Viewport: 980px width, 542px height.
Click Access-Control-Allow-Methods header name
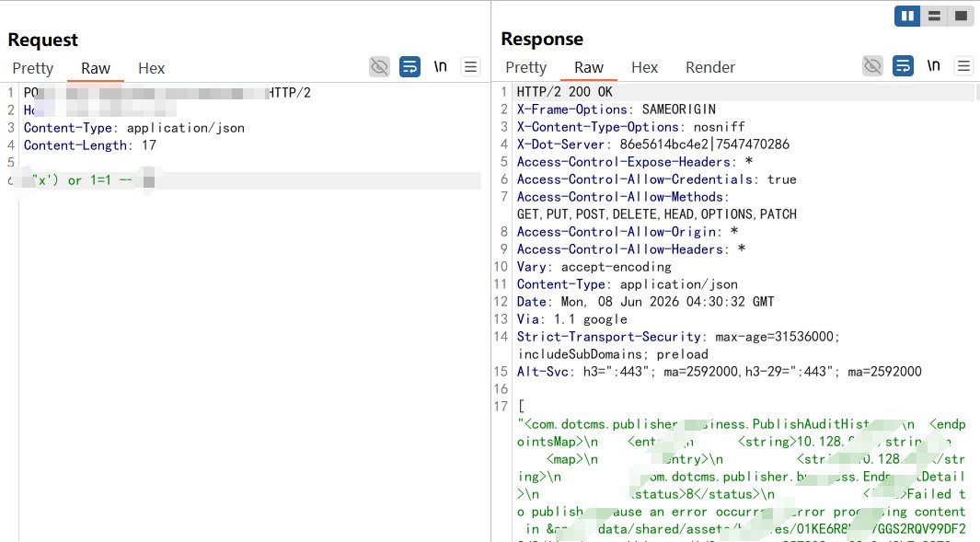click(x=622, y=197)
